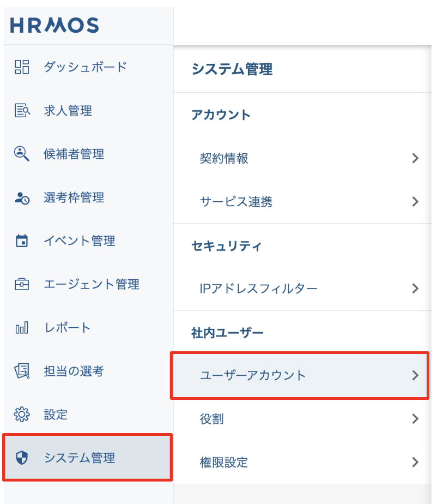Screen dimensions: 437x504
Task: Click the HRMOS logo
Action: pyautogui.click(x=54, y=25)
